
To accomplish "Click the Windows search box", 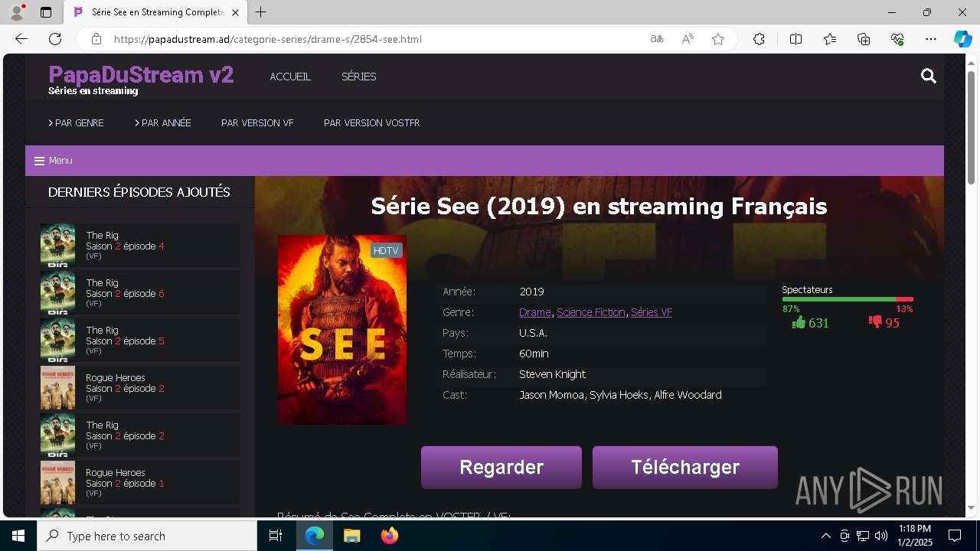I will pos(147,536).
